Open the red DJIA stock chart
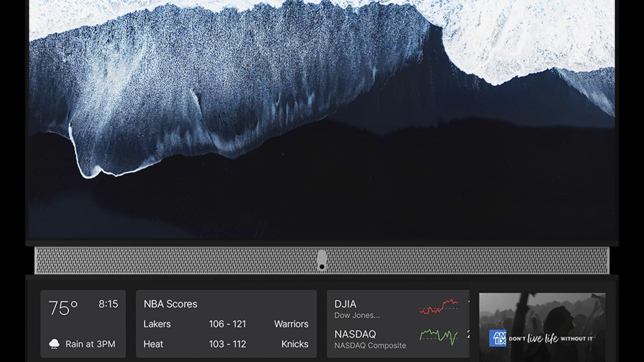Viewport: 644px width, 362px height. [438, 307]
